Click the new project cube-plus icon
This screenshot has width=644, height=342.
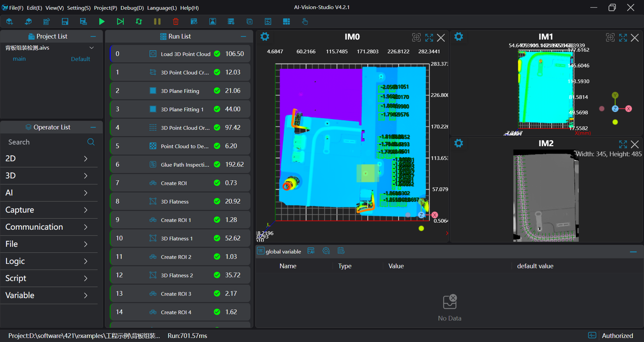click(x=9, y=22)
